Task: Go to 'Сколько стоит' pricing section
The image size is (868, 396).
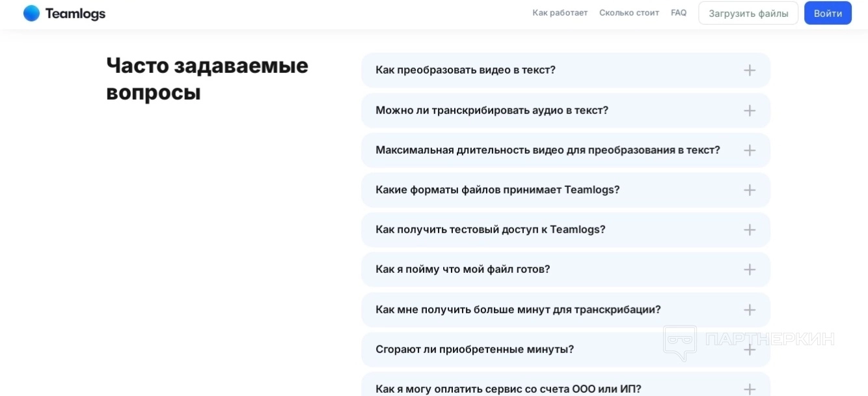Action: [x=629, y=13]
